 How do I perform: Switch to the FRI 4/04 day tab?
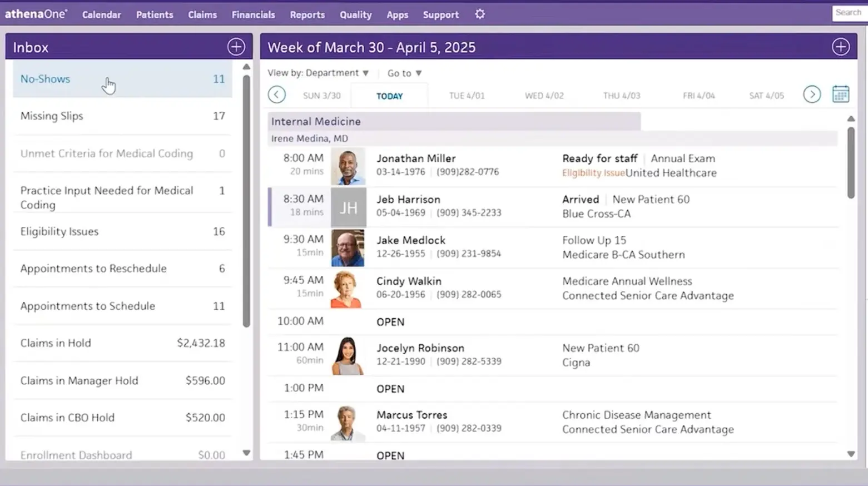(x=699, y=96)
